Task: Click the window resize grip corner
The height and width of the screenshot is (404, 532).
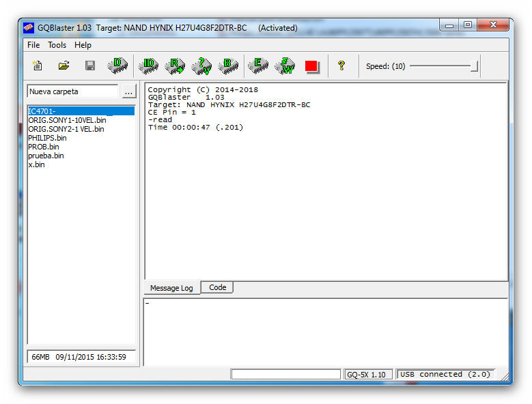Action: [x=505, y=377]
